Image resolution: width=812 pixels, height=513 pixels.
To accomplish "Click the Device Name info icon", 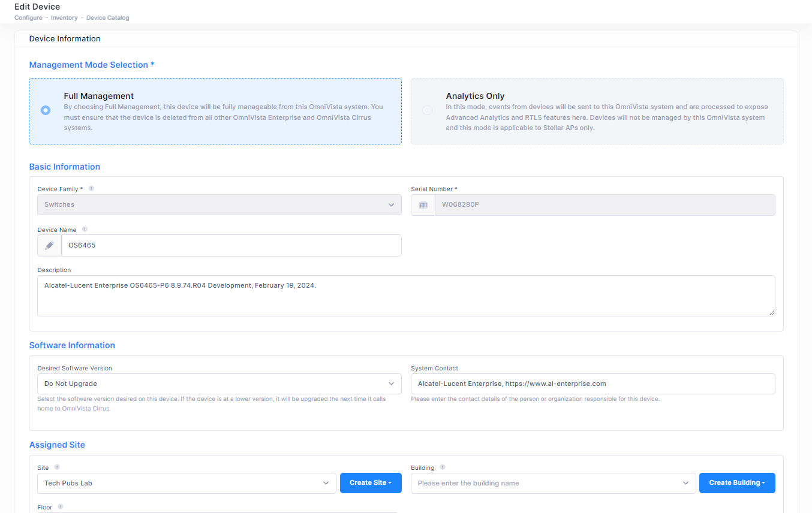I will coord(85,229).
